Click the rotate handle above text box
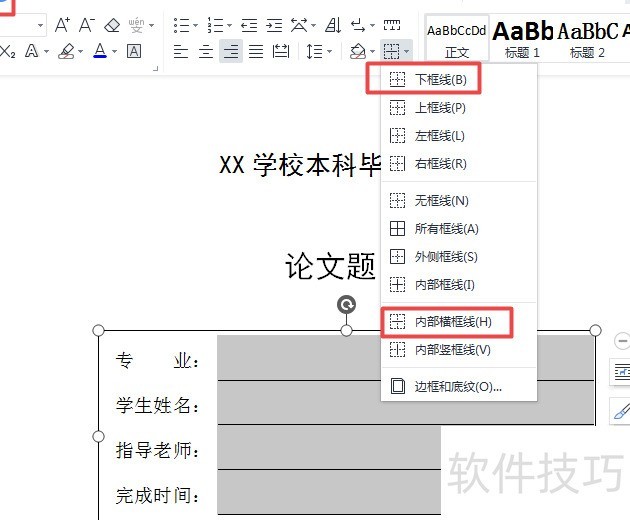Screen dimensions: 630x520 point(346,305)
